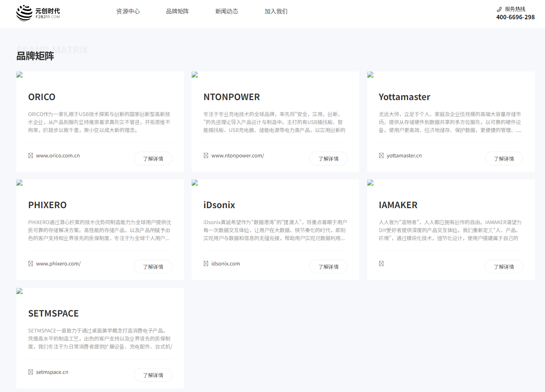The width and height of the screenshot is (545, 392).
Task: Follow the setmspace.cn link
Action: tap(52, 372)
